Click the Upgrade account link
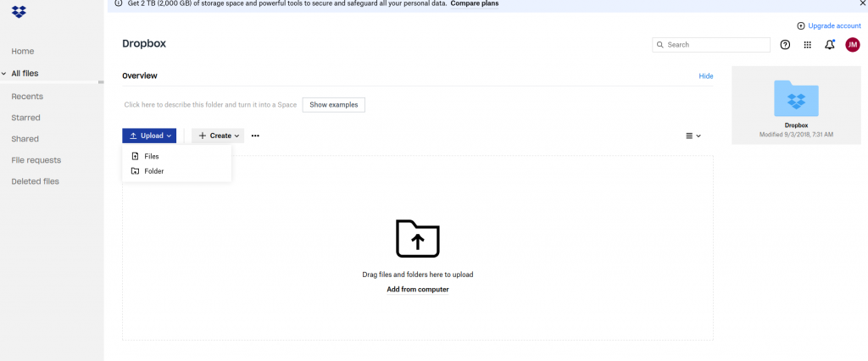 [834, 26]
